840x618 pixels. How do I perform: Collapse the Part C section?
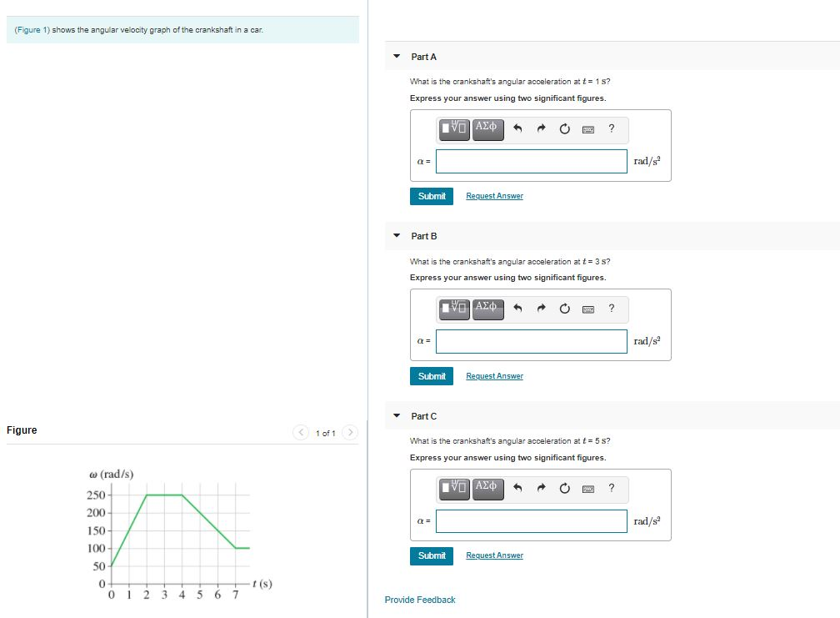point(396,415)
